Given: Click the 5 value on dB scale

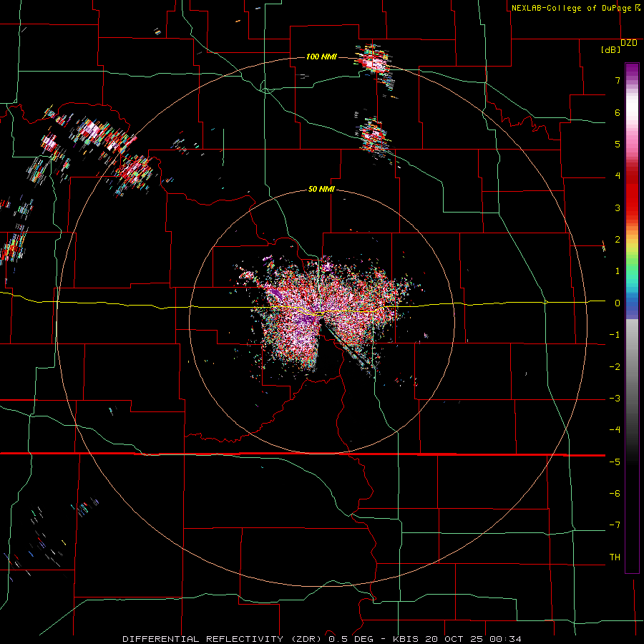Looking at the screenshot, I should click(618, 144).
